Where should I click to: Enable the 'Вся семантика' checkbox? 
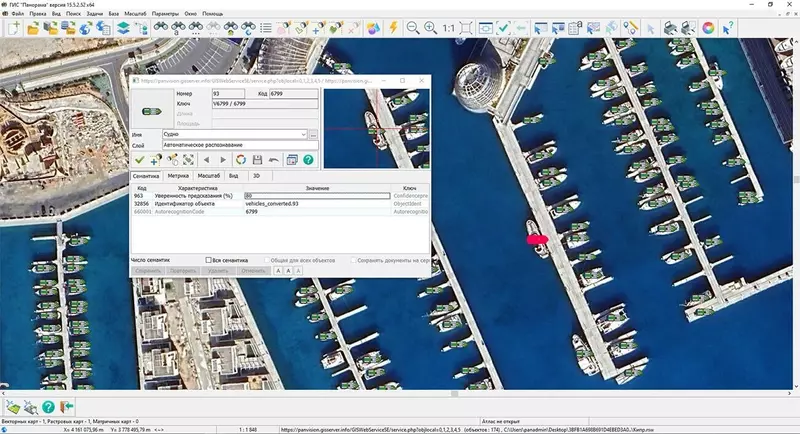pos(208,260)
